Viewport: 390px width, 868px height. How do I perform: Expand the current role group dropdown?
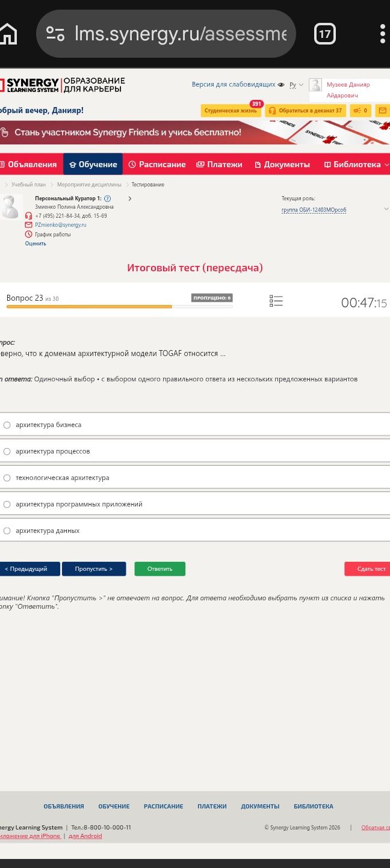(386, 209)
